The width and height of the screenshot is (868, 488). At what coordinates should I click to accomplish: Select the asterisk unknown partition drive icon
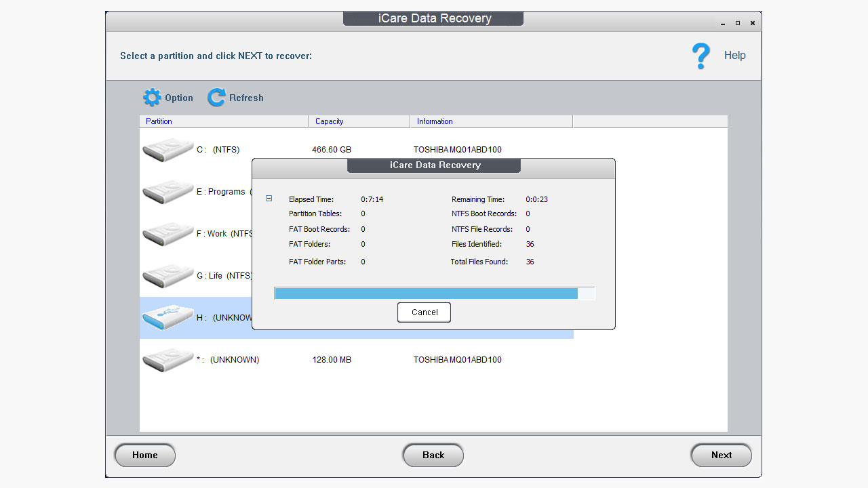pos(168,360)
